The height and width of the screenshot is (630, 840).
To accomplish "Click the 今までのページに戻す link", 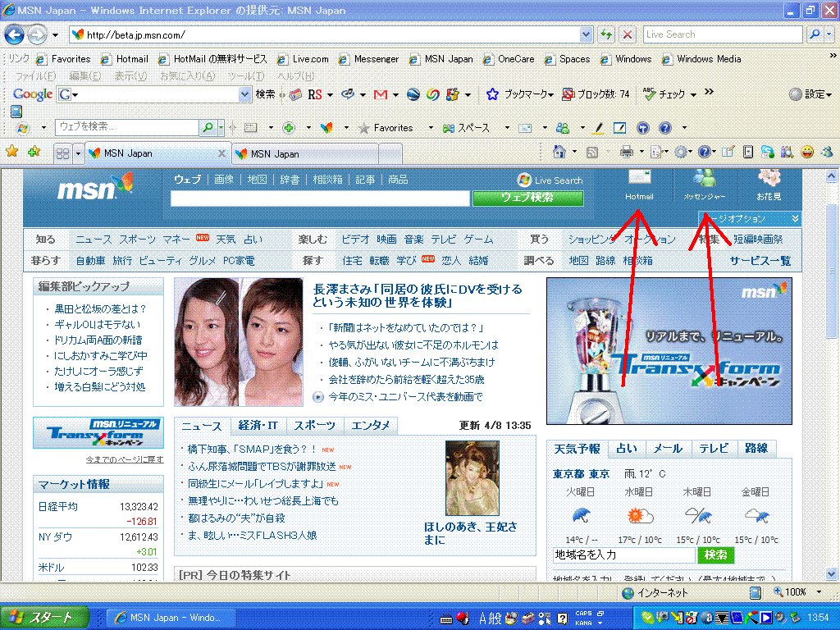I will tap(125, 459).
